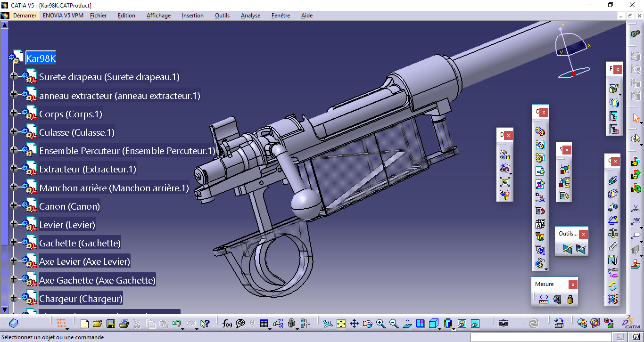Capture the viewport with the camera icon
Screen dimensions: 644x342
click(504, 324)
